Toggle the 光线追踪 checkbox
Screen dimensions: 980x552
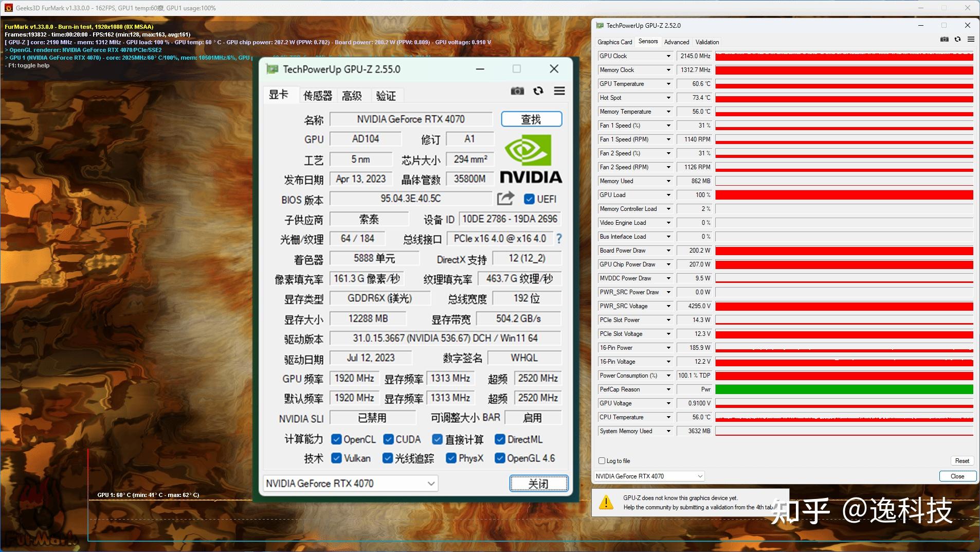click(388, 458)
